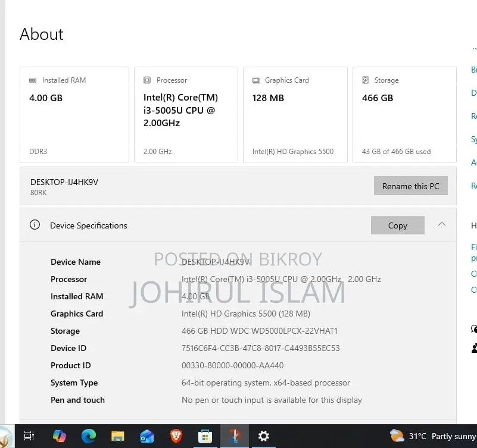The width and height of the screenshot is (477, 448).
Task: Click Processor value in Device Specifications
Action: pos(281,279)
